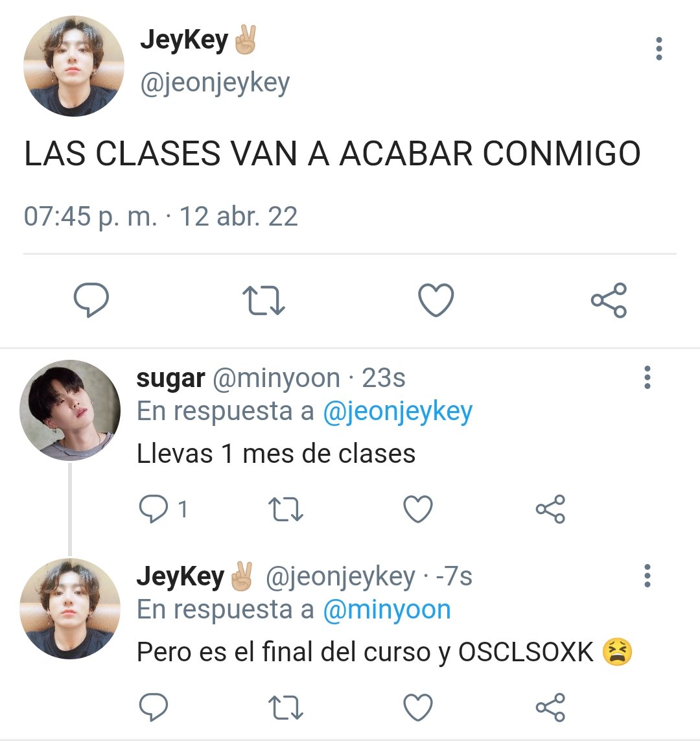
Task: Retweet the main tweet about clases
Action: [x=264, y=300]
